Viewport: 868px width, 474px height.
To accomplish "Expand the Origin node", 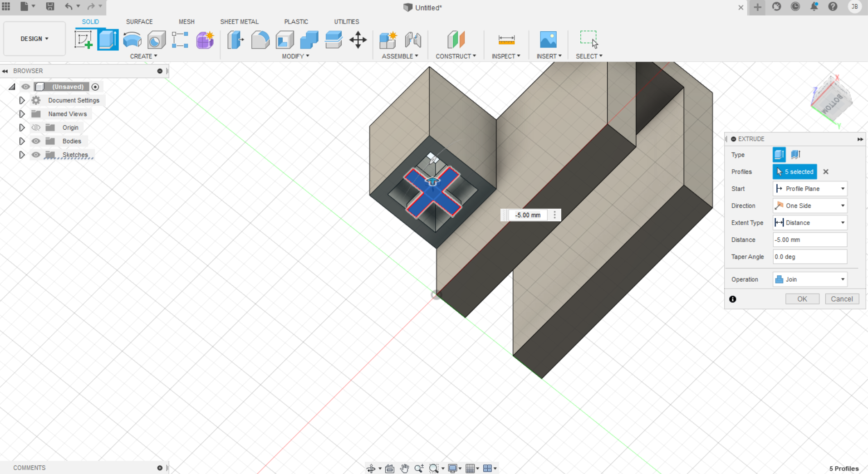I will click(22, 127).
